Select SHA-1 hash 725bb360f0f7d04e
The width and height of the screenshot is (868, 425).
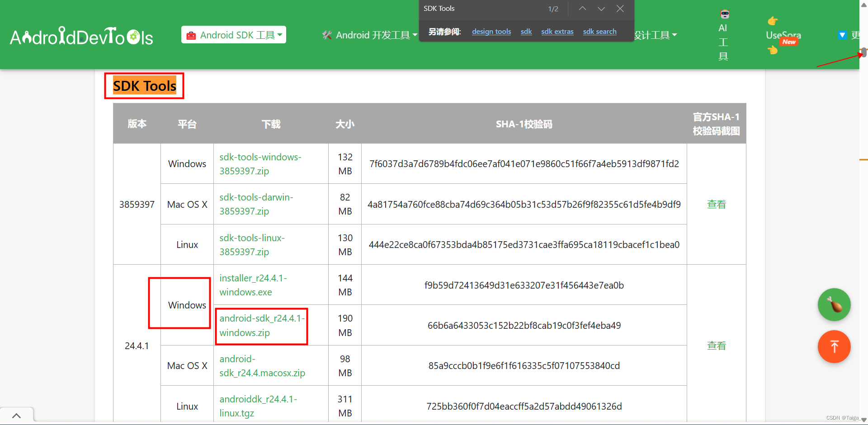pyautogui.click(x=524, y=406)
